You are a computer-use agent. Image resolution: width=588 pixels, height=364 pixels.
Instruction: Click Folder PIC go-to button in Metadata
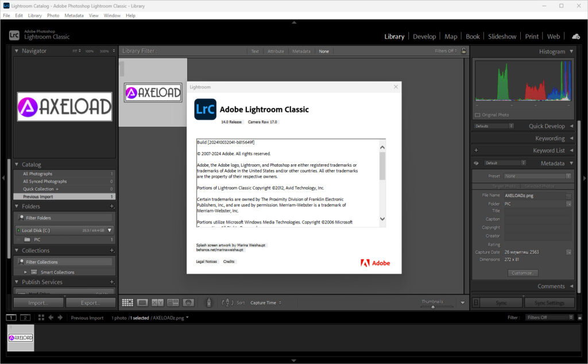(568, 204)
